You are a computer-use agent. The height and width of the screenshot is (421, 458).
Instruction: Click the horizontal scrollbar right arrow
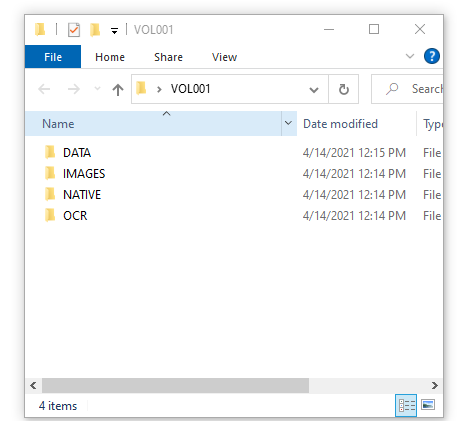click(x=434, y=386)
